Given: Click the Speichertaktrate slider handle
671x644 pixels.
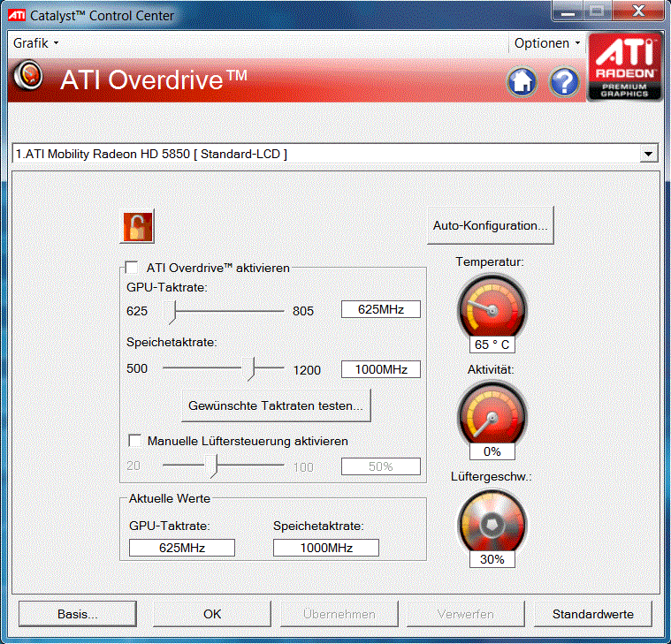Looking at the screenshot, I should [248, 369].
